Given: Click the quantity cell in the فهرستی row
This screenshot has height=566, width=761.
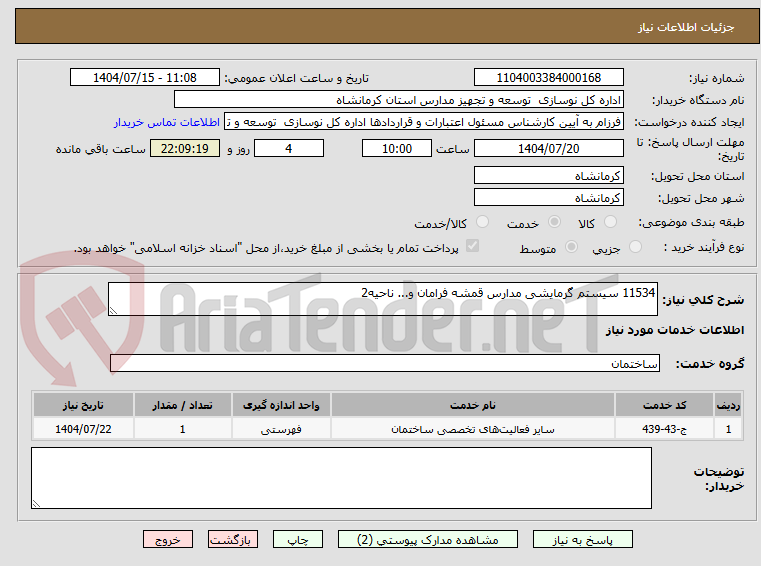Looking at the screenshot, I should tap(182, 429).
